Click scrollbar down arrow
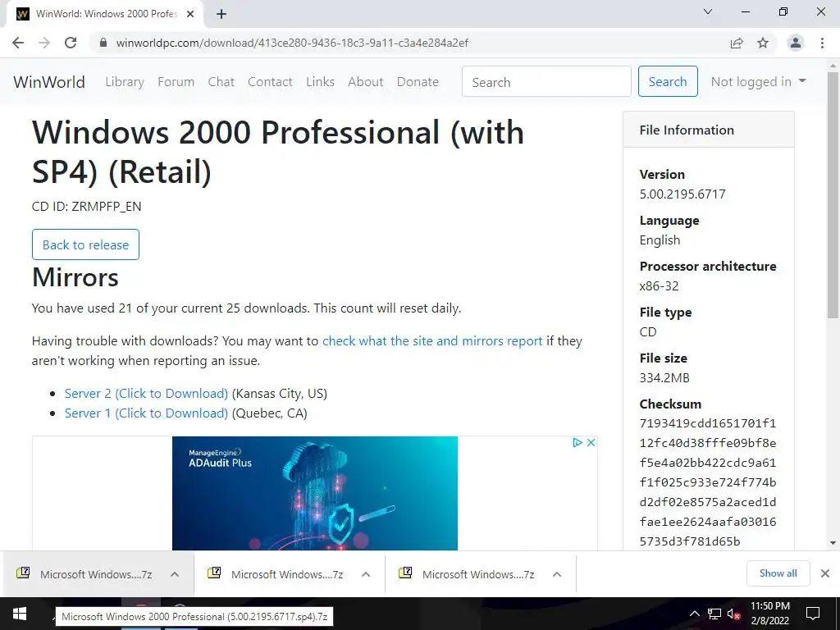 click(833, 543)
